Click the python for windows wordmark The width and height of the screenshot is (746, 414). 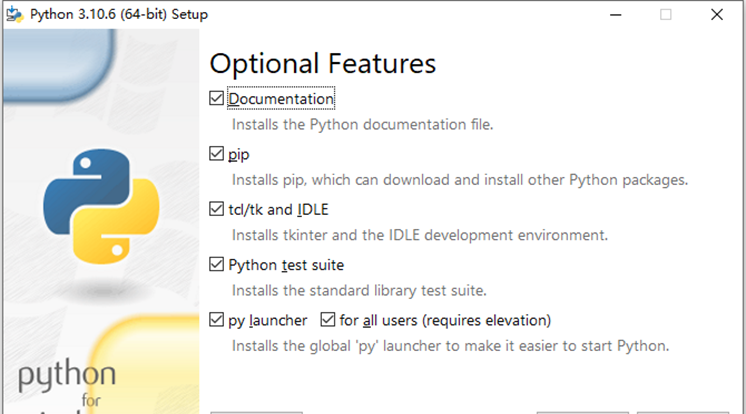point(67,385)
